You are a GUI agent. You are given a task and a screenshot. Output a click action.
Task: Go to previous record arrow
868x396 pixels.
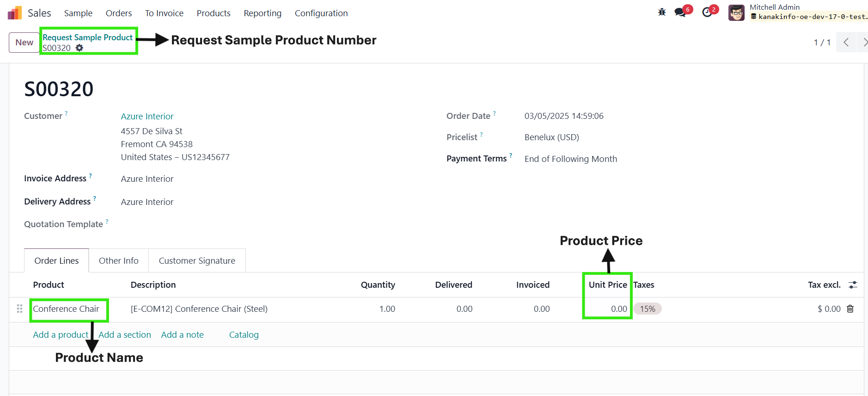point(846,42)
